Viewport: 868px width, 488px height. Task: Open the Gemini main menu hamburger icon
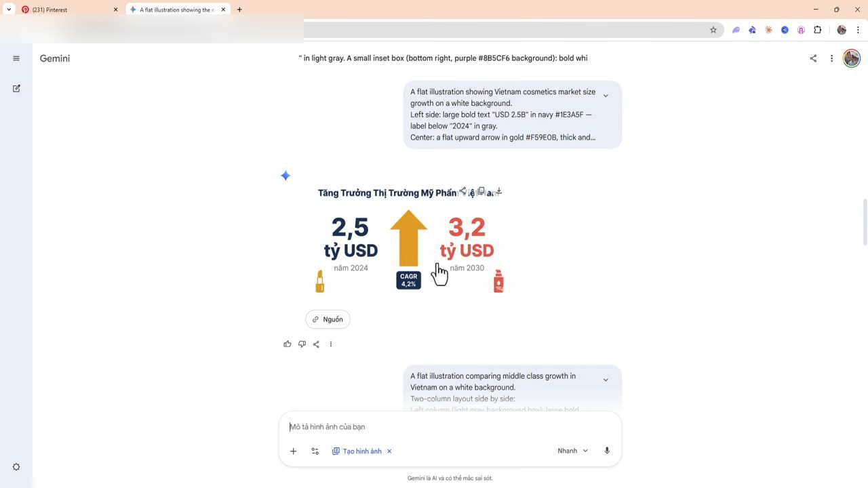pyautogui.click(x=16, y=58)
